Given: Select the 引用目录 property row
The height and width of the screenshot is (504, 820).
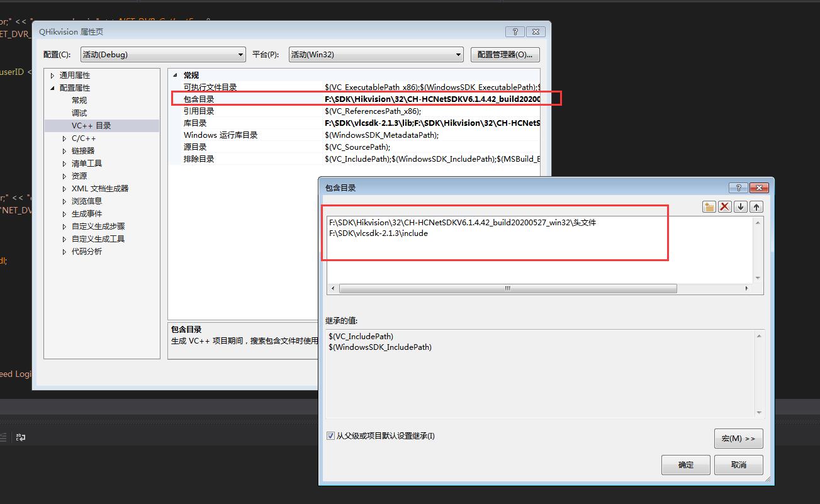Looking at the screenshot, I should tap(355, 111).
